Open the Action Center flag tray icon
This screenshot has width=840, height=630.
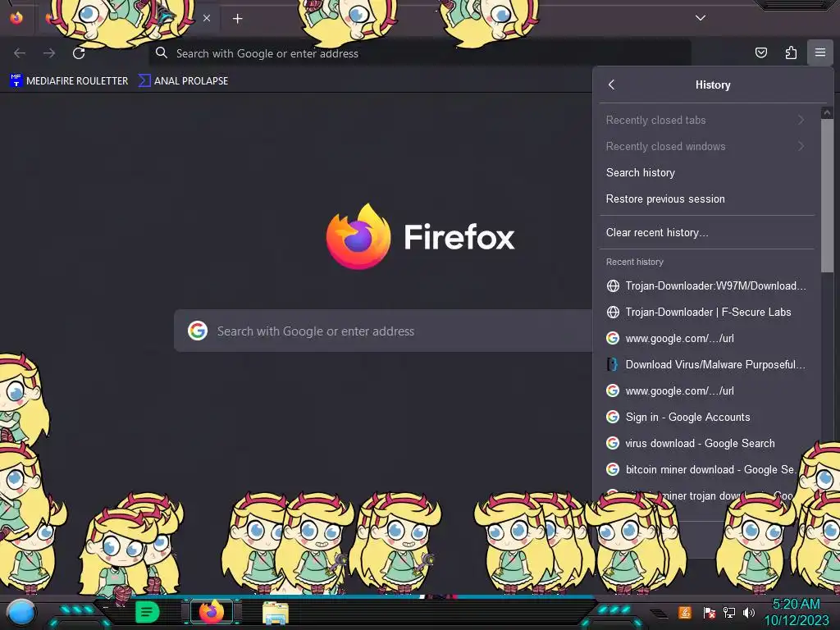(x=710, y=612)
